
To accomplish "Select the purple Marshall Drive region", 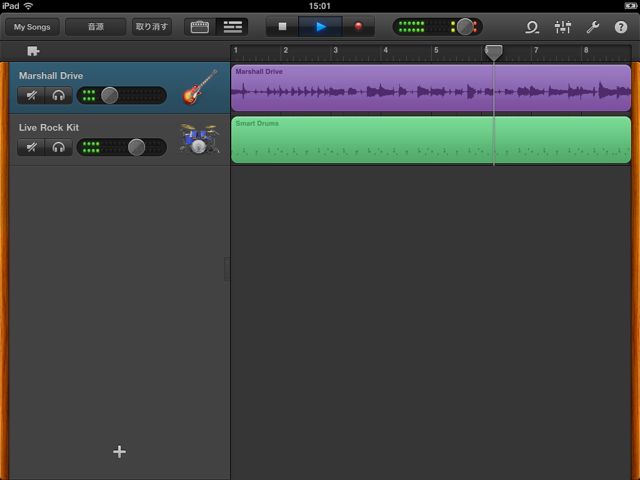I will click(431, 88).
